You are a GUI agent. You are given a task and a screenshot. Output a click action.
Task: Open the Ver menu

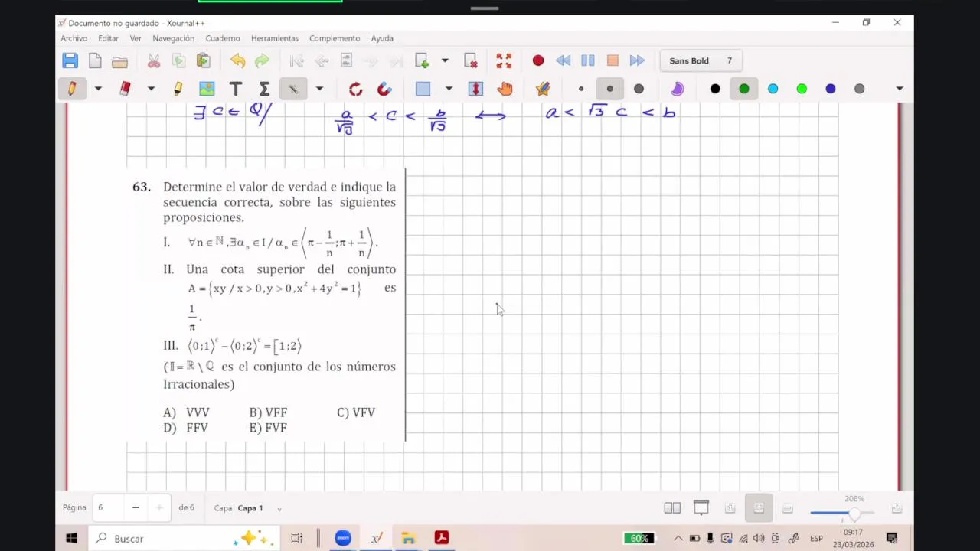click(x=136, y=38)
